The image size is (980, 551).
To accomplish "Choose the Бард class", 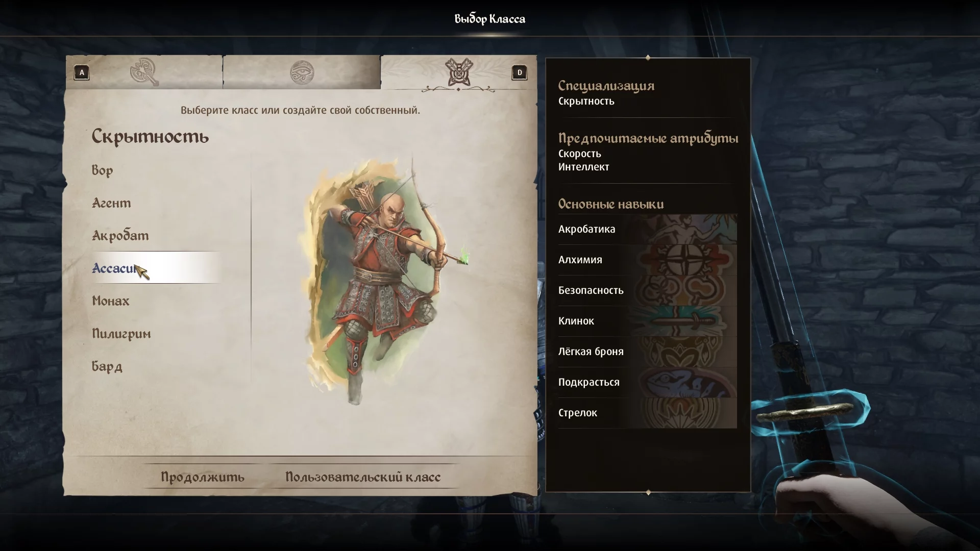I will tap(107, 366).
